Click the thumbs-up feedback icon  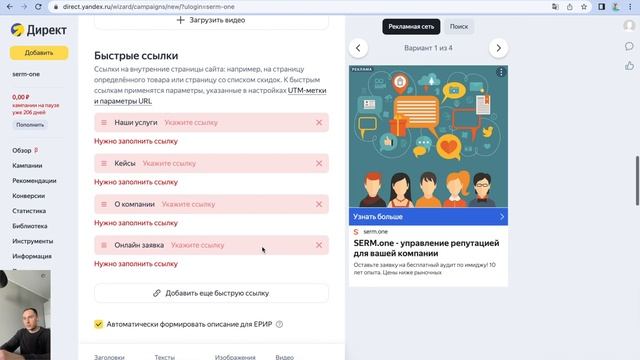point(629,66)
